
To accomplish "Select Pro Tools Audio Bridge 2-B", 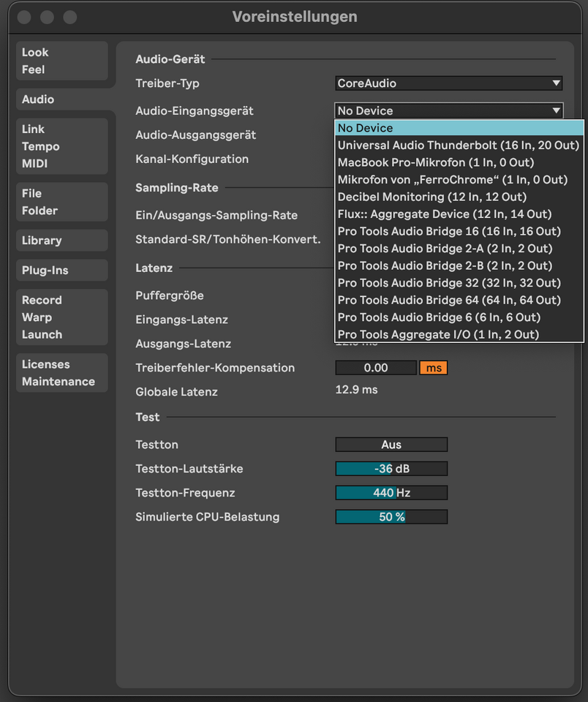I will click(459, 266).
